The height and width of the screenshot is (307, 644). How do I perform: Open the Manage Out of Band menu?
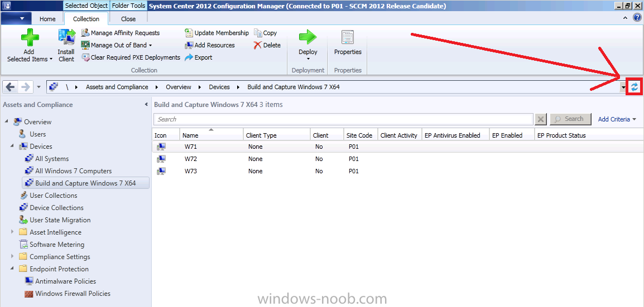coord(117,45)
